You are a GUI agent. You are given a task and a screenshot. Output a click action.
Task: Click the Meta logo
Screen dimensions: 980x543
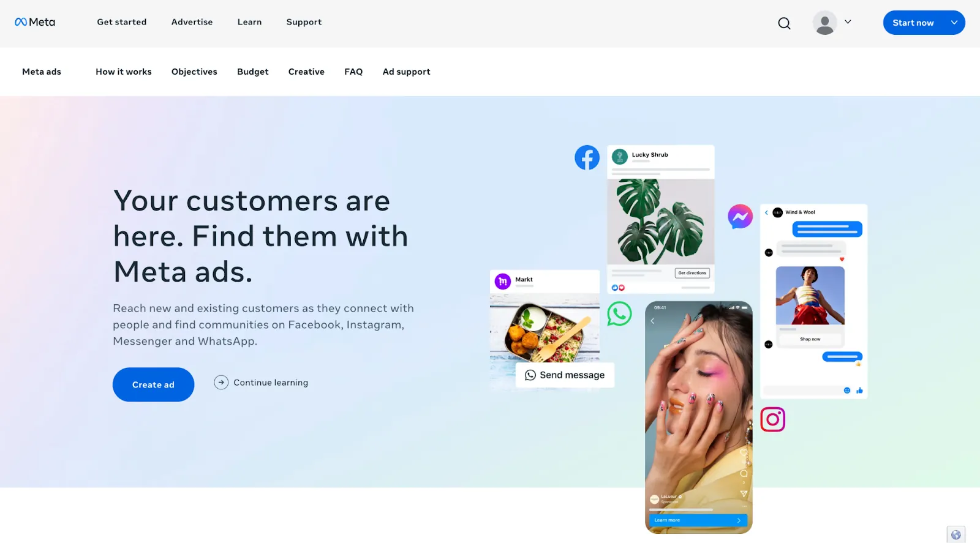[35, 22]
